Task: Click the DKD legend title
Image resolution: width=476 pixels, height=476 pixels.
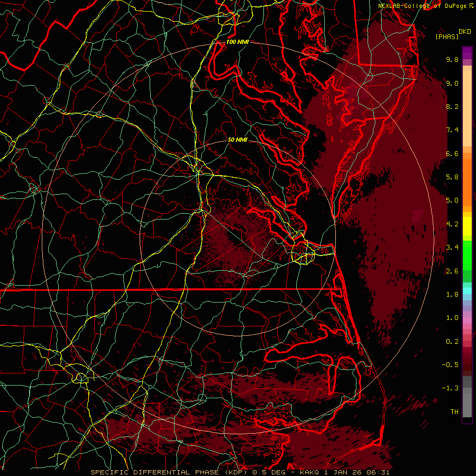Action: 464,32
